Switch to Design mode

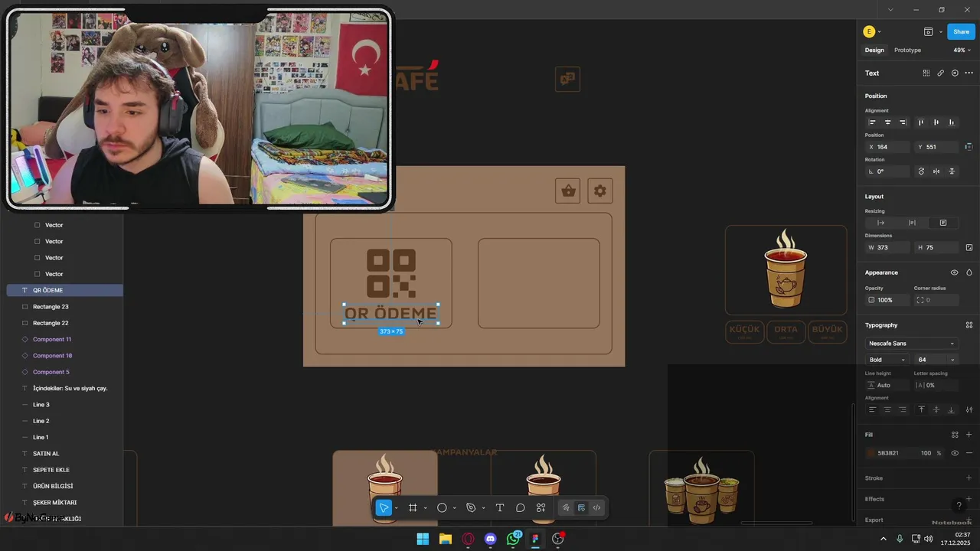[x=581, y=507]
